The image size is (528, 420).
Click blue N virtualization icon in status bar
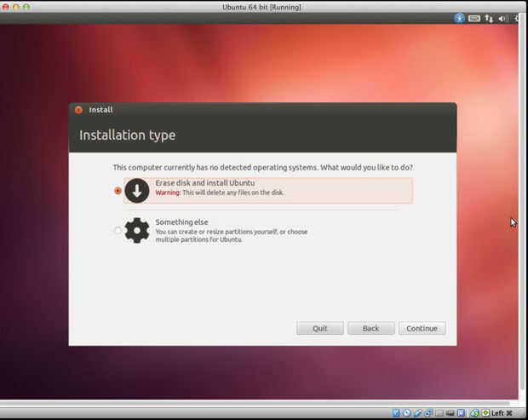461,413
